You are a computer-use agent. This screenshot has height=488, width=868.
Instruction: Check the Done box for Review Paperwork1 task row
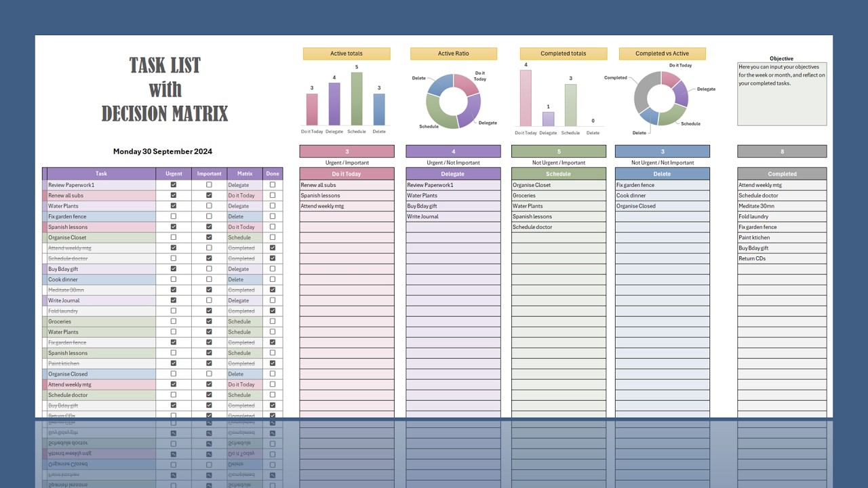pos(273,184)
